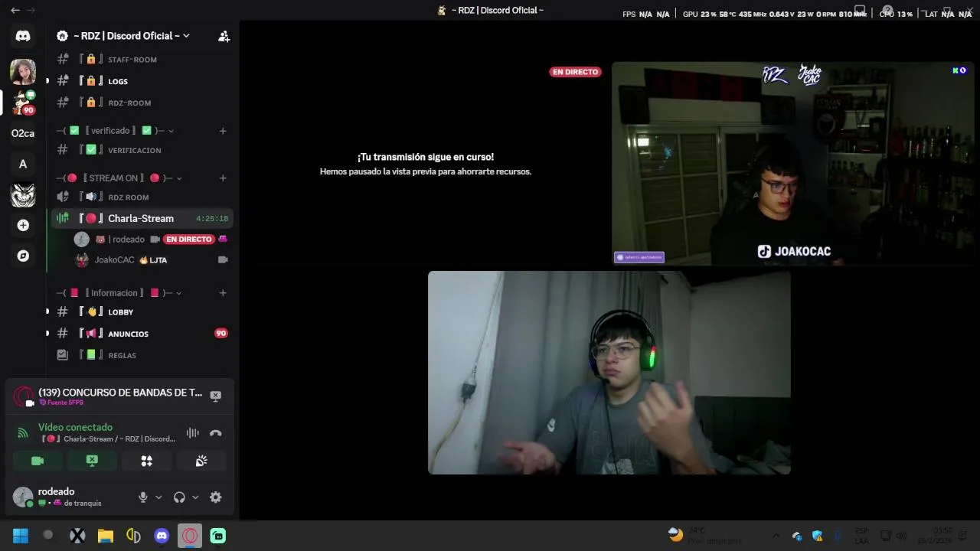
Task: Open the yellow half-circle taskbar app
Action: click(x=133, y=536)
